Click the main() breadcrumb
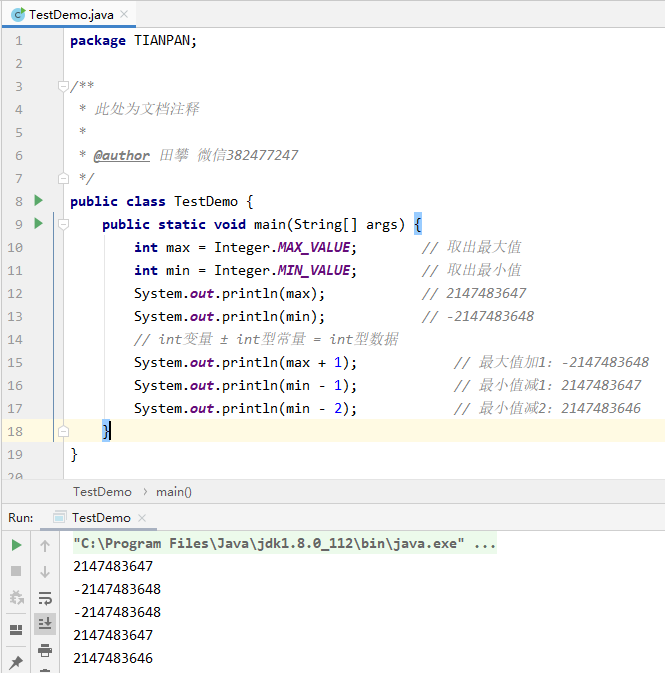Screen dimensions: 665x673 tap(173, 491)
